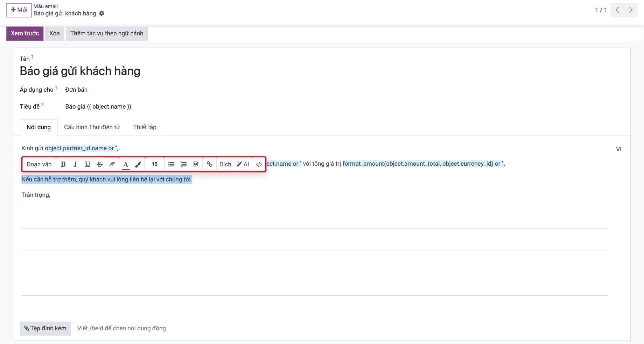Click the Xóa button
This screenshot has height=344, width=644.
(x=55, y=33)
